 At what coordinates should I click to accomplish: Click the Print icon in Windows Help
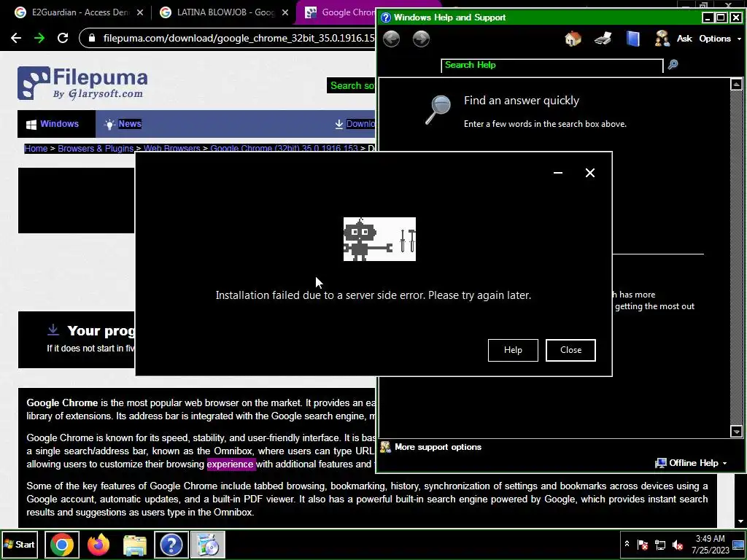coord(603,39)
